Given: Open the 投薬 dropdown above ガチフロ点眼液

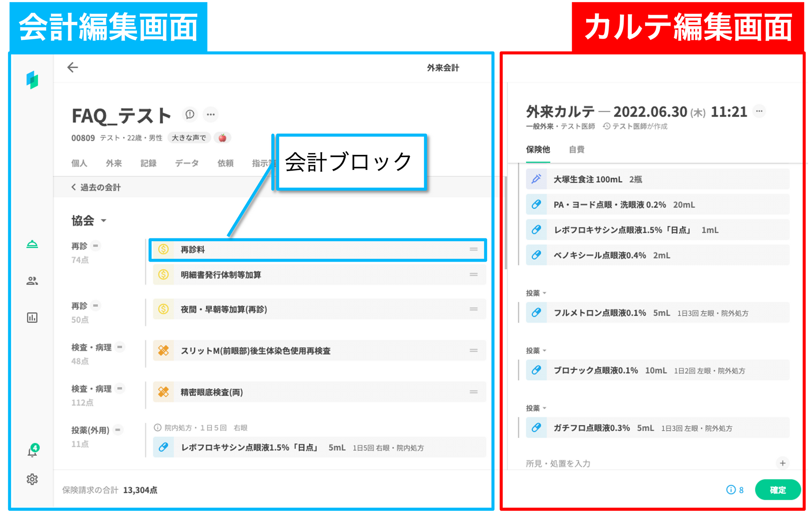Looking at the screenshot, I should pyautogui.click(x=536, y=408).
